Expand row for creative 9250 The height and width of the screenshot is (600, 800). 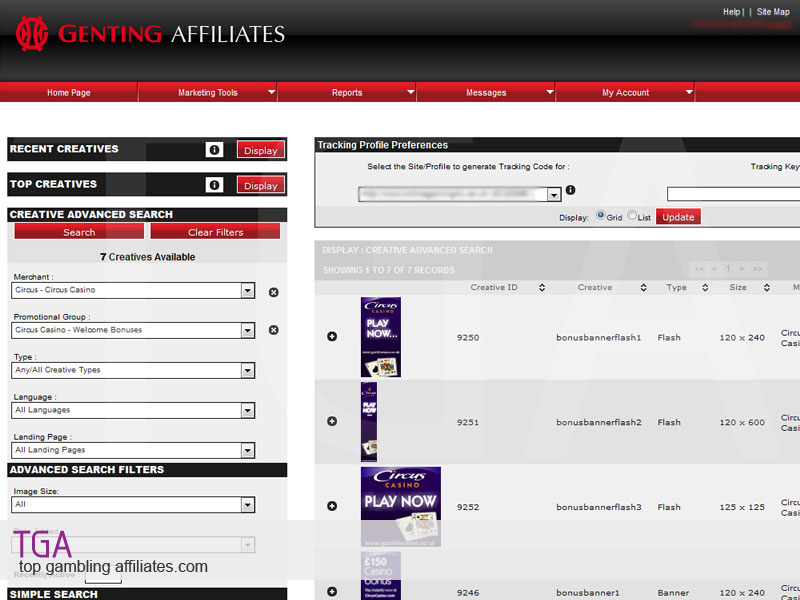click(x=332, y=336)
